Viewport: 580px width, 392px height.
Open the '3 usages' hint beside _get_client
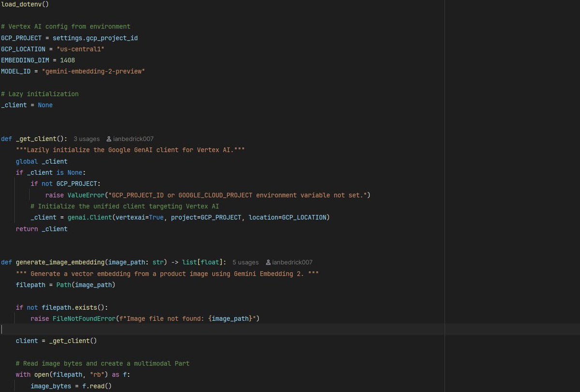coord(87,139)
